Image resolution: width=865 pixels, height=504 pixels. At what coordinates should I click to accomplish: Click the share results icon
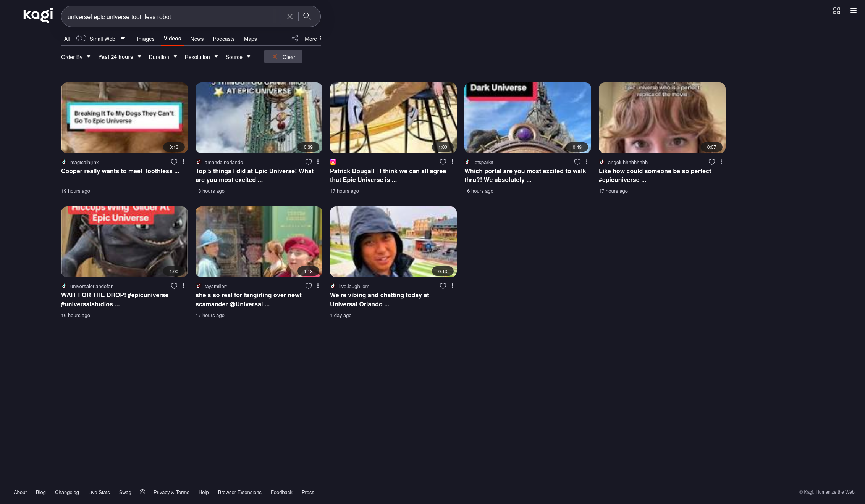295,39
